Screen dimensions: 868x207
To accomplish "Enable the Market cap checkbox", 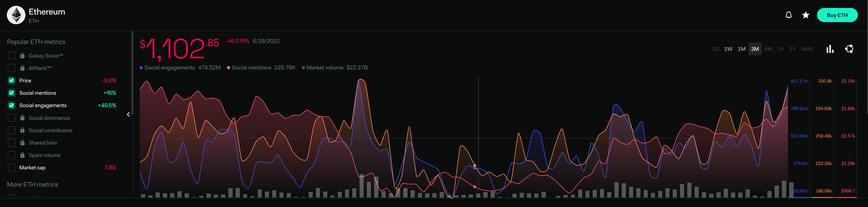I will 12,167.
